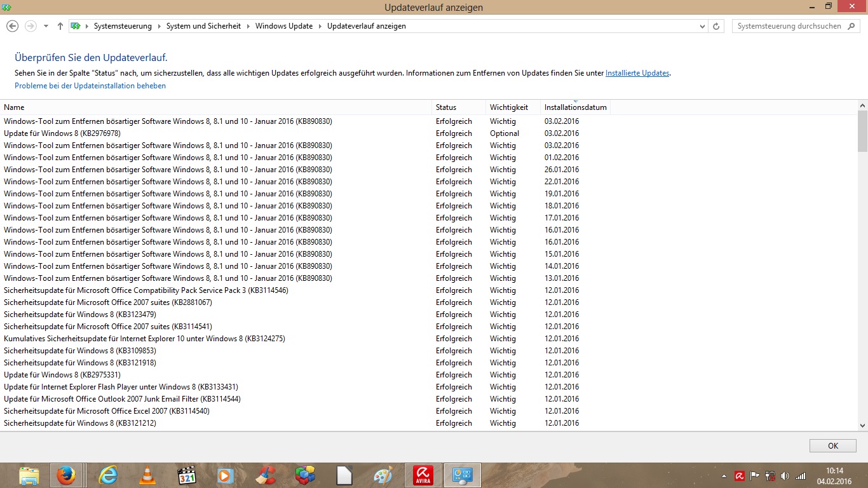This screenshot has height=488, width=868.
Task: Show hidden system tray icons
Action: pos(724,475)
